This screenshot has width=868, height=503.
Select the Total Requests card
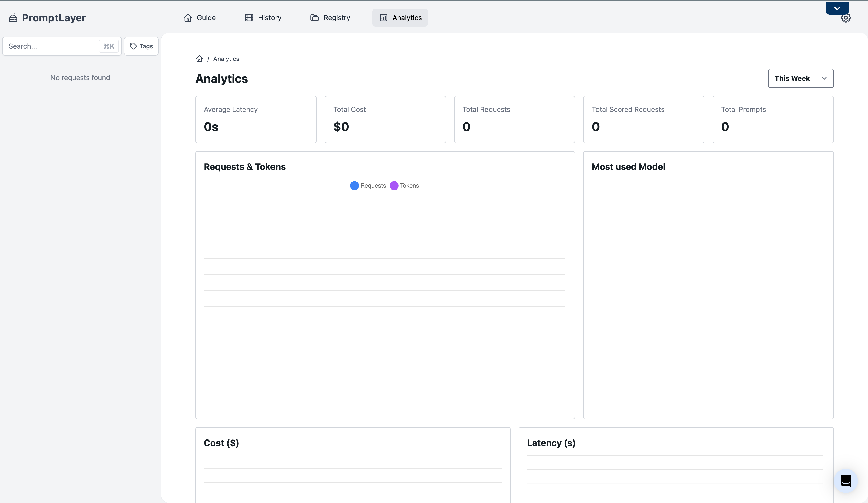pos(515,119)
